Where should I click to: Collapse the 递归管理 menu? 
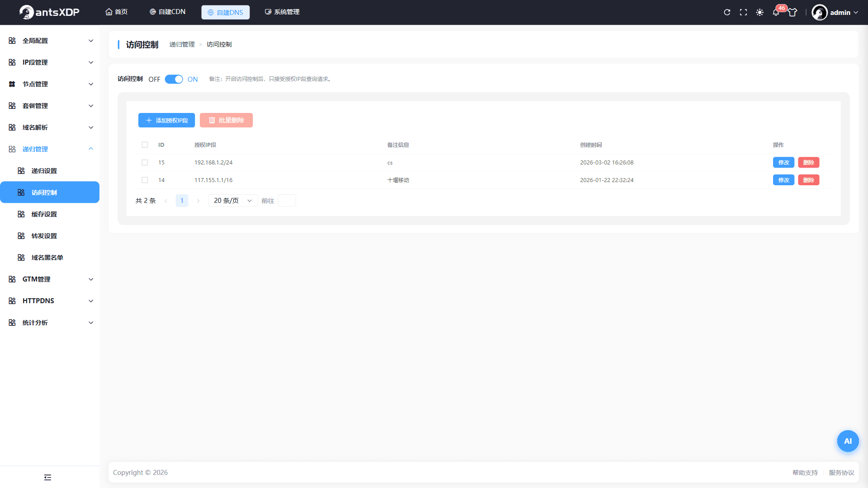tap(50, 149)
